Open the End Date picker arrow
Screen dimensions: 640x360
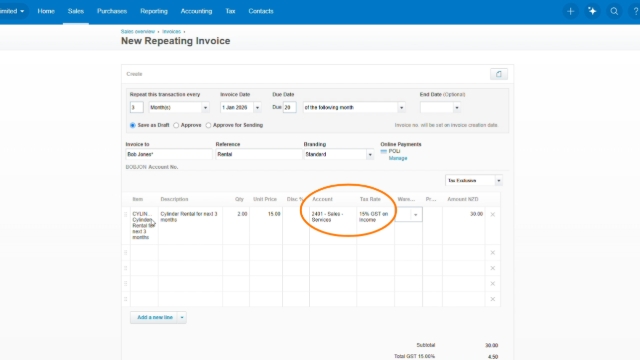[x=457, y=108]
